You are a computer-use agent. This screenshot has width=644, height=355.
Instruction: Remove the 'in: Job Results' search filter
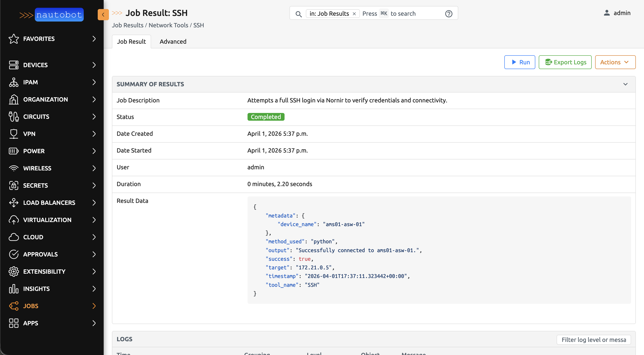click(x=354, y=14)
